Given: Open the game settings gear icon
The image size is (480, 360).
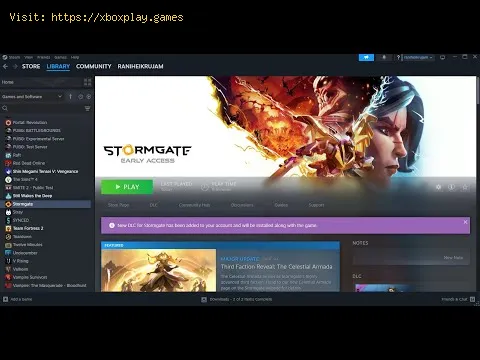Looking at the screenshot, I should click(x=439, y=187).
